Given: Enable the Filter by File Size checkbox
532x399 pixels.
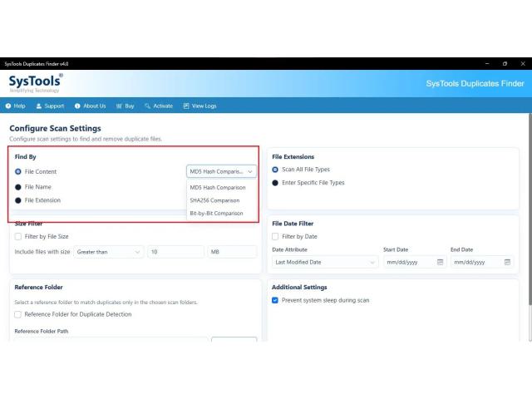Looking at the screenshot, I should tap(18, 236).
